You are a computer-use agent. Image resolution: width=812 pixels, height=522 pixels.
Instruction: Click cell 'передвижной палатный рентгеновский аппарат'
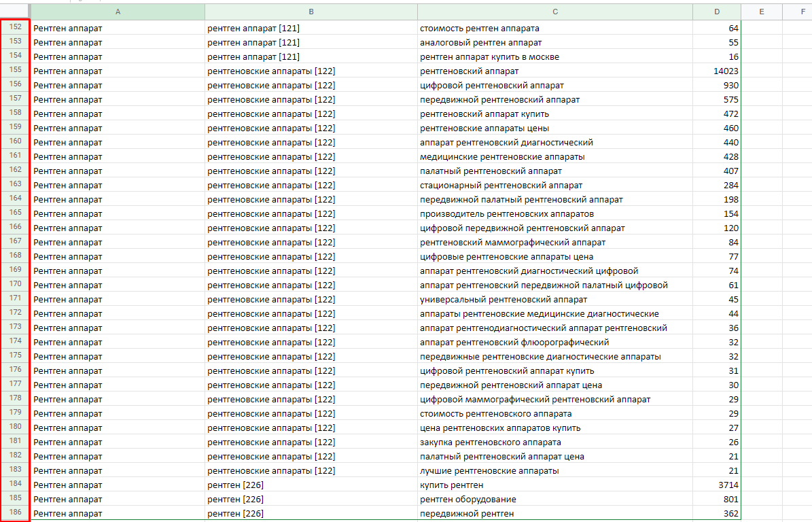click(x=554, y=199)
